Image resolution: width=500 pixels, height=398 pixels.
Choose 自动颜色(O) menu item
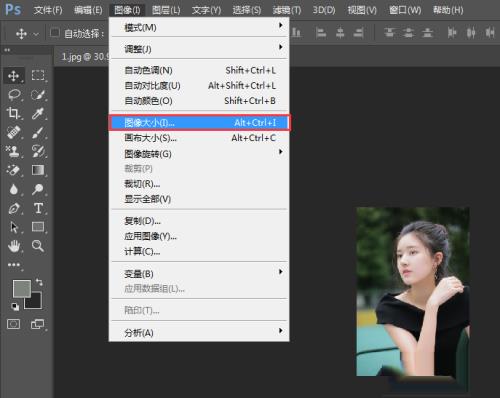[x=199, y=101]
